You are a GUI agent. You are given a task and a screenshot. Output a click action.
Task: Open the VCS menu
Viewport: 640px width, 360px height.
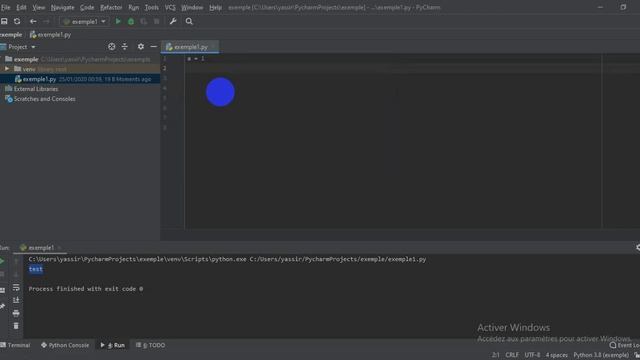[170, 7]
